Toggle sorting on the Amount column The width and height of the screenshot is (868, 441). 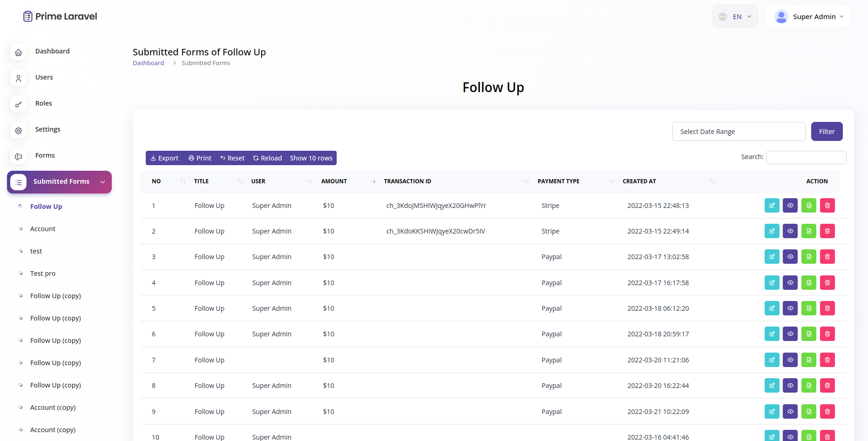(x=373, y=181)
